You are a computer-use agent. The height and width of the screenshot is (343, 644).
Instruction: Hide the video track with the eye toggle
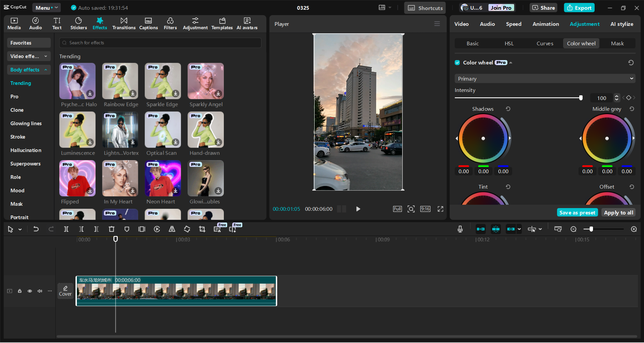(x=30, y=291)
